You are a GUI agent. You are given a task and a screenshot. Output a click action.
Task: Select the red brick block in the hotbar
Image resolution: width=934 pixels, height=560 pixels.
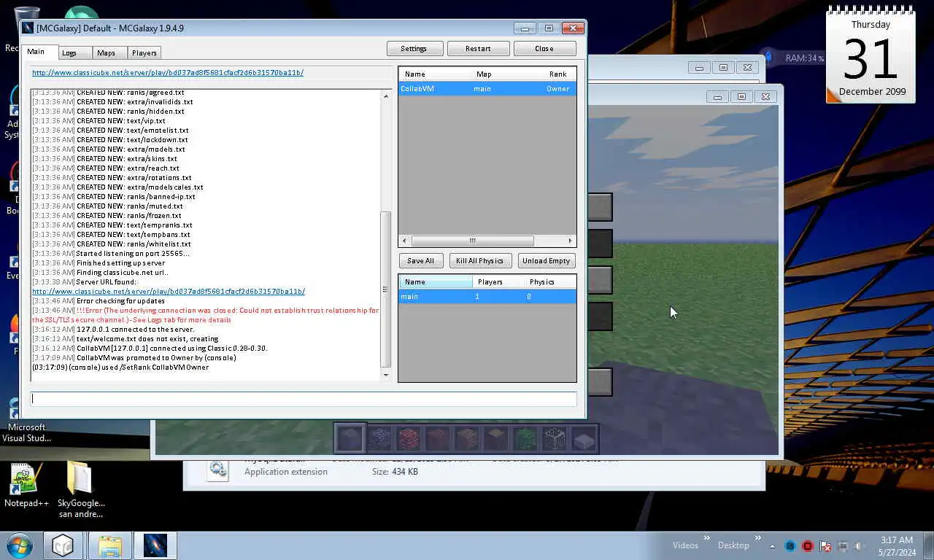pos(408,438)
